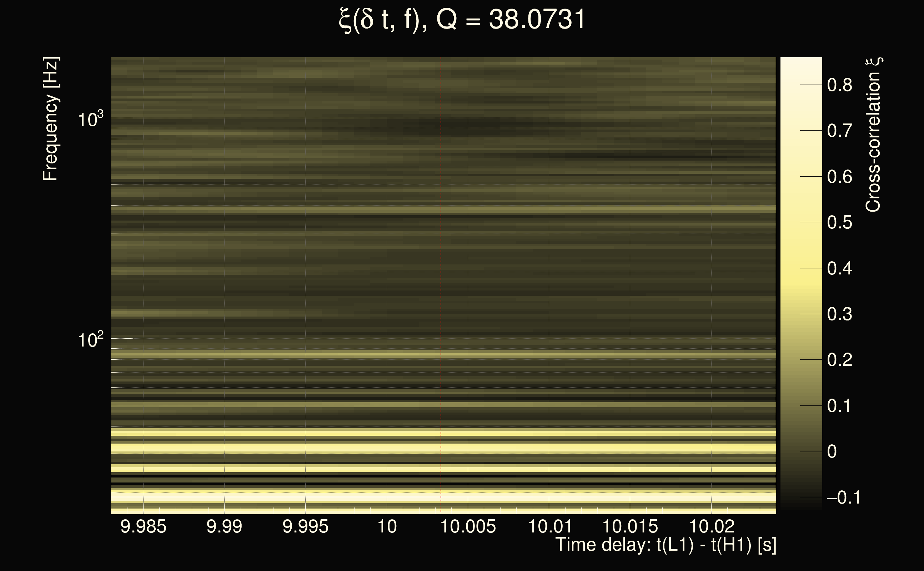
Task: Click the −0.1 label at the colorbar bottom
Action: [x=844, y=498]
